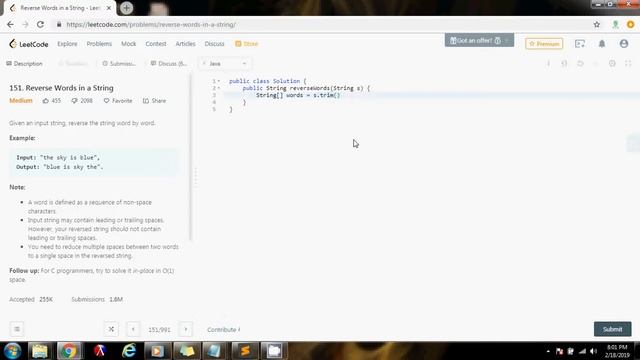Click the browser address bar URL
Image resolution: width=640 pixels, height=360 pixels.
(151, 24)
